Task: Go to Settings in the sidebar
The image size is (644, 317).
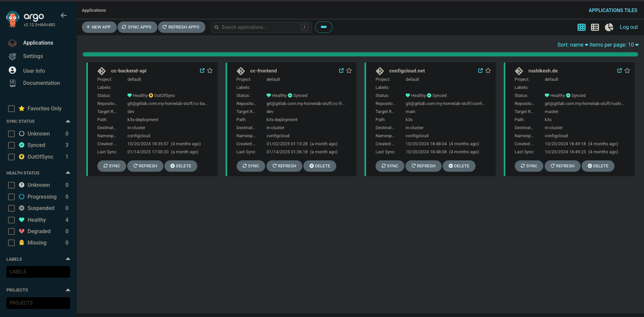Action: (33, 56)
